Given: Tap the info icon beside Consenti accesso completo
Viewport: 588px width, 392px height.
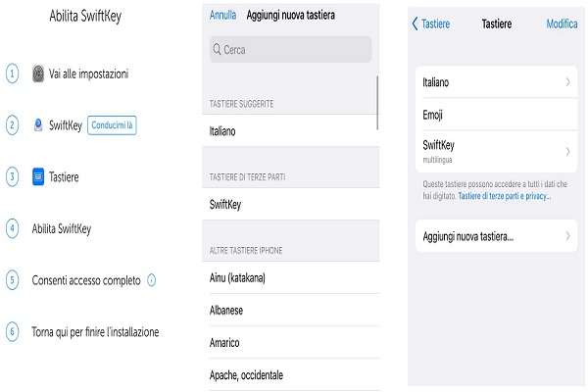Looking at the screenshot, I should tap(152, 280).
